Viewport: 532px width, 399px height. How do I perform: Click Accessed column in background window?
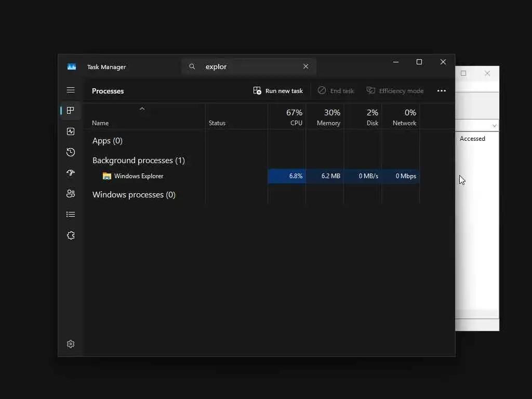[x=472, y=138]
